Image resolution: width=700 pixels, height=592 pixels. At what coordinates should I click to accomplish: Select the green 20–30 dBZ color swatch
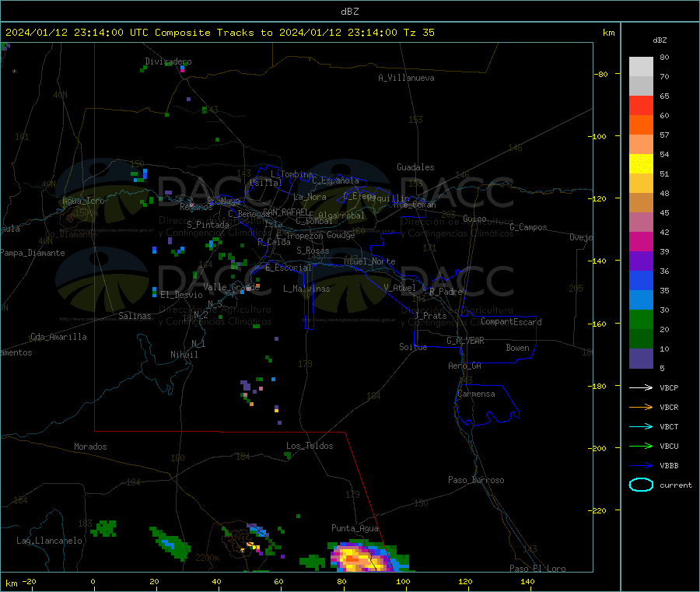[641, 319]
